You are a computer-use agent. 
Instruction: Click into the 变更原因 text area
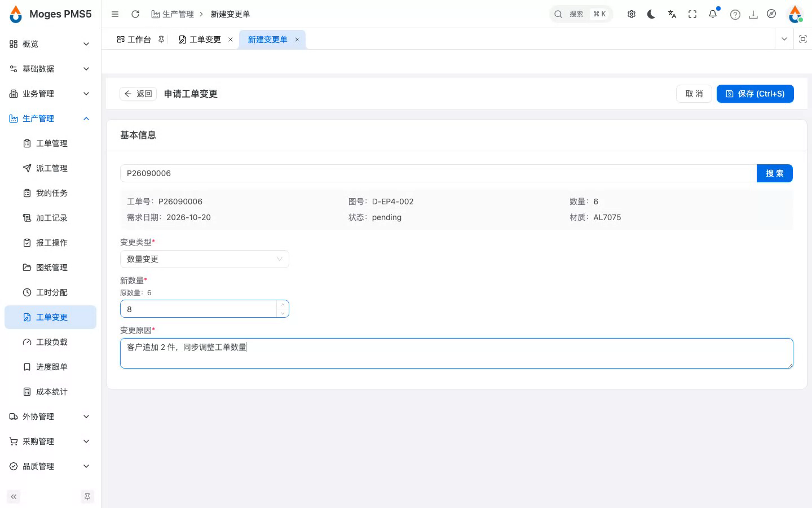[457, 353]
